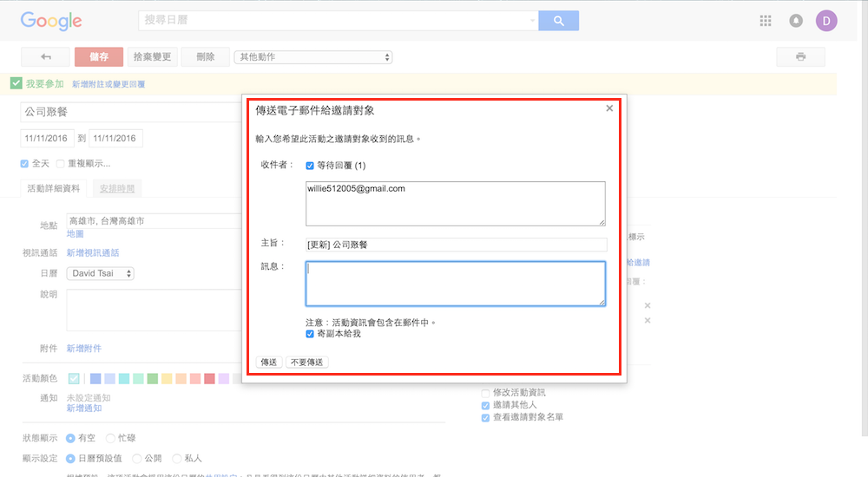Switch to the 安排時間 tab
Image resolution: width=868 pixels, height=477 pixels.
click(116, 188)
